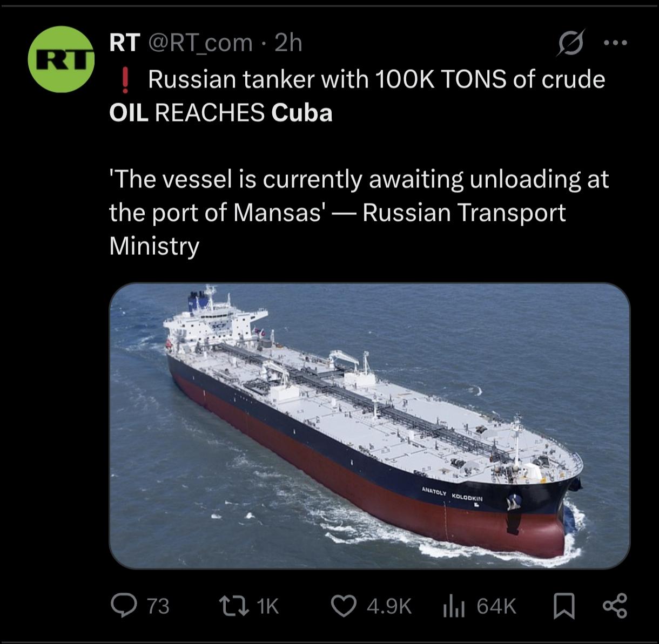The height and width of the screenshot is (644, 659).
Task: Open the RT profile avatar
Action: click(61, 59)
